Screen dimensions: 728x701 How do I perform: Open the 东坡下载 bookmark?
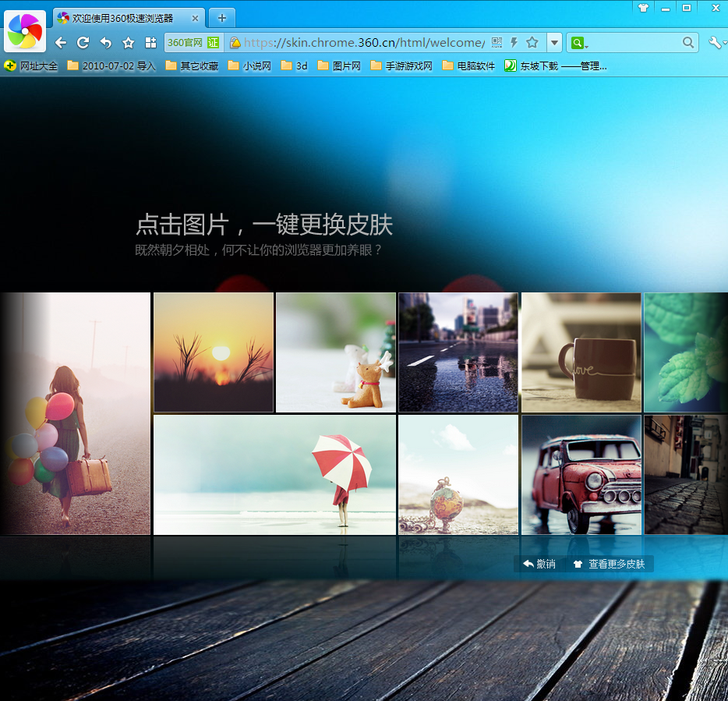pos(556,66)
